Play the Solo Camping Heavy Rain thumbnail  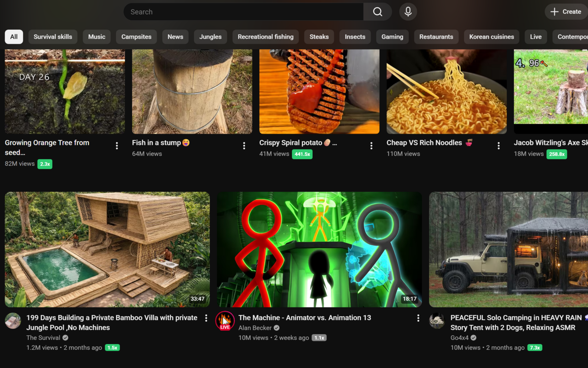click(x=509, y=249)
